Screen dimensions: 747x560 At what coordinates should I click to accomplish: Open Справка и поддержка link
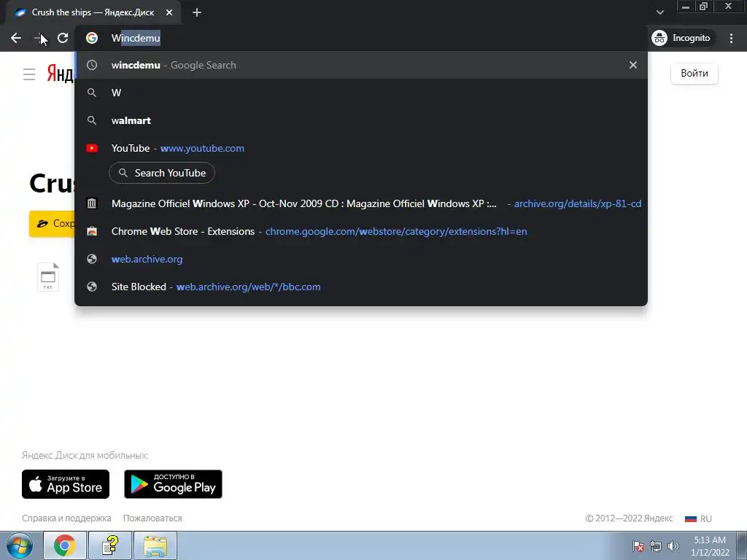[66, 518]
